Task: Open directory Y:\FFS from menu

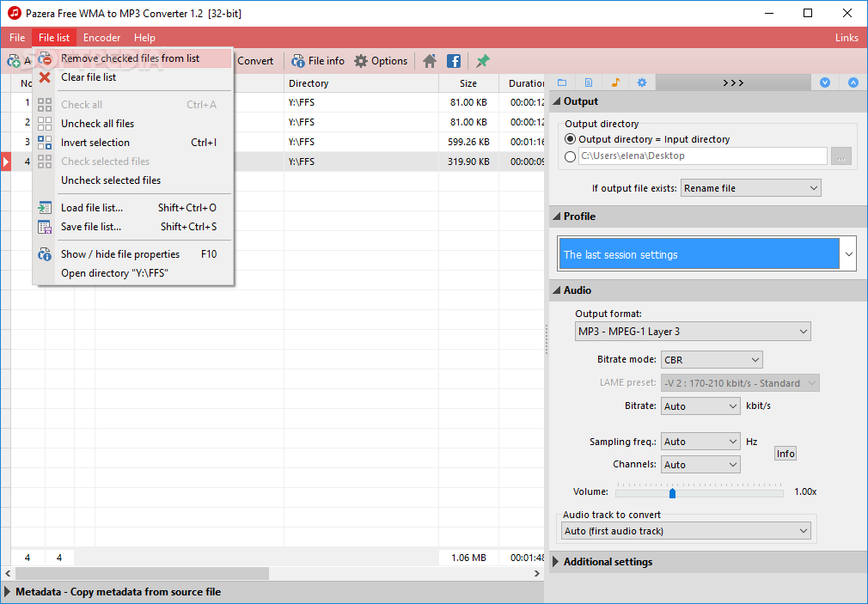Action: tap(133, 273)
